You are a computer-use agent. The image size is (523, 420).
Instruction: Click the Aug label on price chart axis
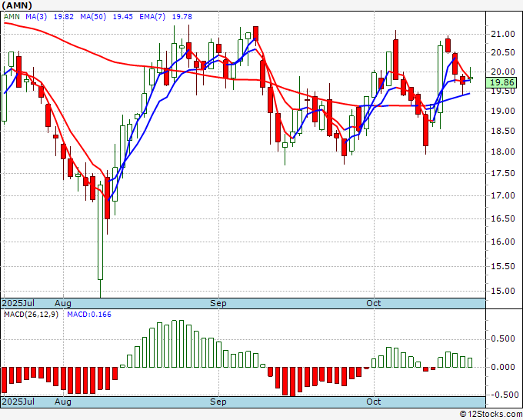[63, 303]
